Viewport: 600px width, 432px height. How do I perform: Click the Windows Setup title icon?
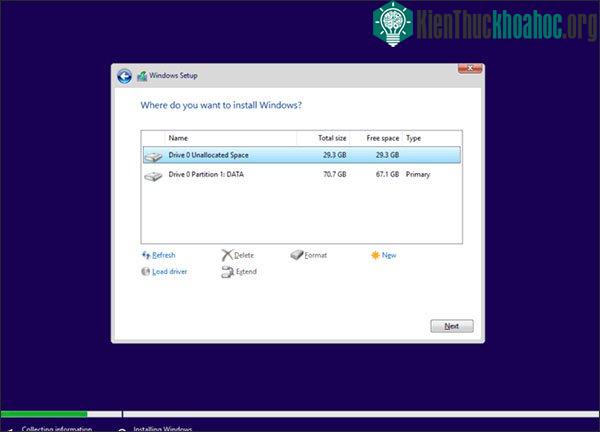coord(142,76)
